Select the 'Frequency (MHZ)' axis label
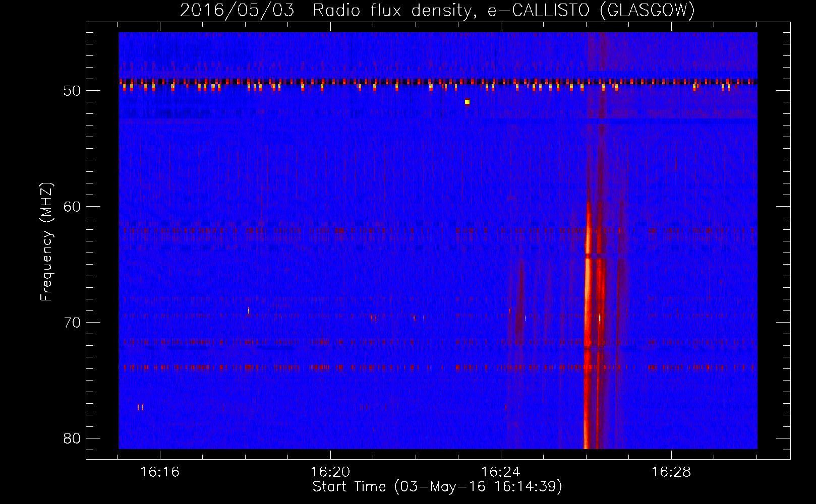Image resolution: width=816 pixels, height=504 pixels. tap(46, 242)
